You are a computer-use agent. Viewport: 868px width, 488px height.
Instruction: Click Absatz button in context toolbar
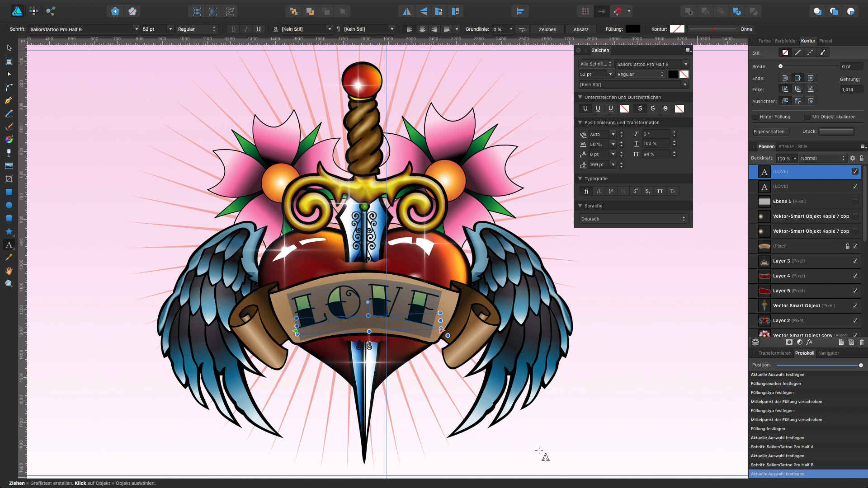coord(581,29)
